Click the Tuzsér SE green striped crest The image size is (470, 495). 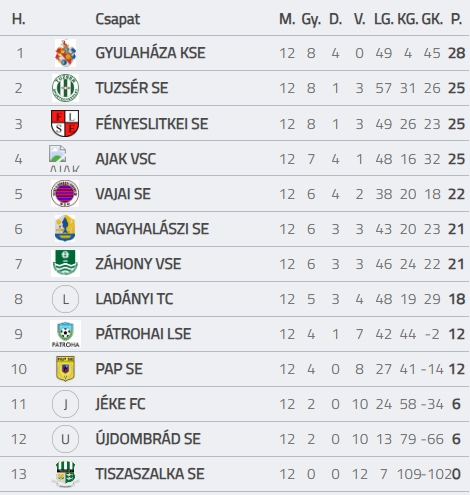tap(65, 88)
